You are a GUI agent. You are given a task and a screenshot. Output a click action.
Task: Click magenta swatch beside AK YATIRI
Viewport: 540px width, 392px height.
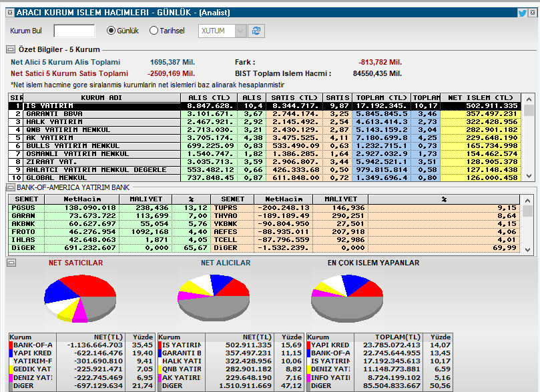click(160, 377)
